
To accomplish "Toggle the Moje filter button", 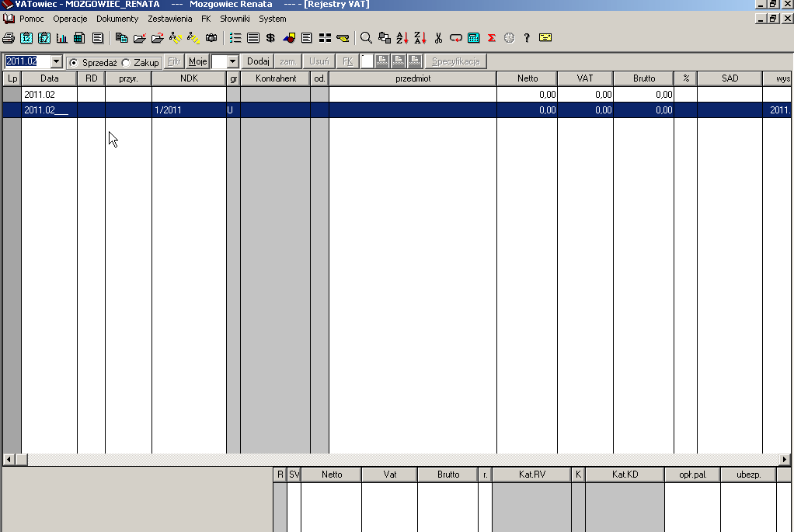I will tap(198, 61).
